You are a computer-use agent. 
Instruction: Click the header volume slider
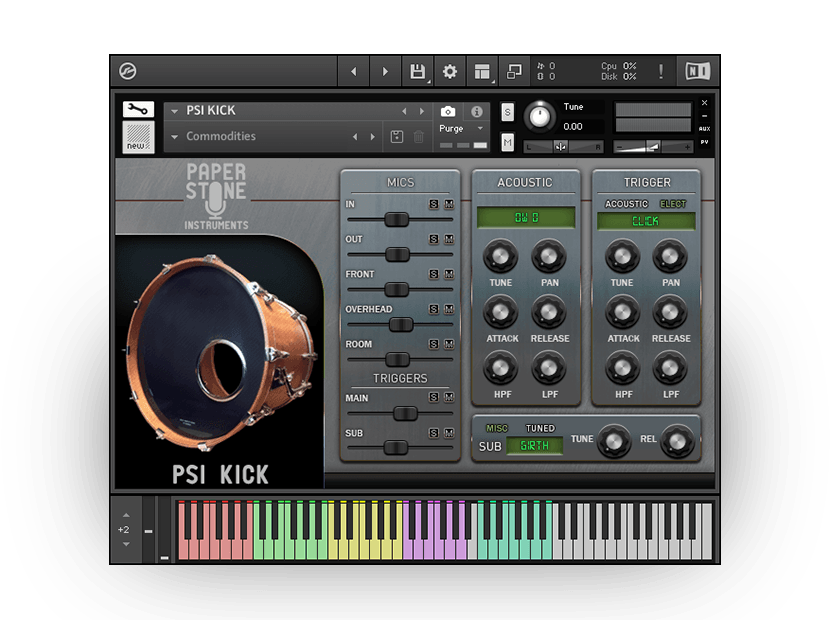(x=653, y=147)
